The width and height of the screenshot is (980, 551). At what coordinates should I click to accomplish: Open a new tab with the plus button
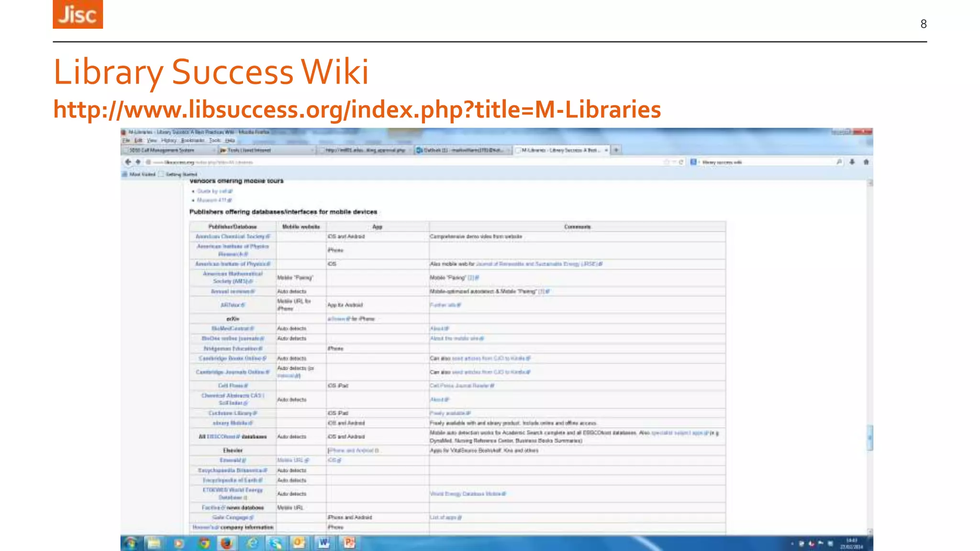[x=616, y=150]
